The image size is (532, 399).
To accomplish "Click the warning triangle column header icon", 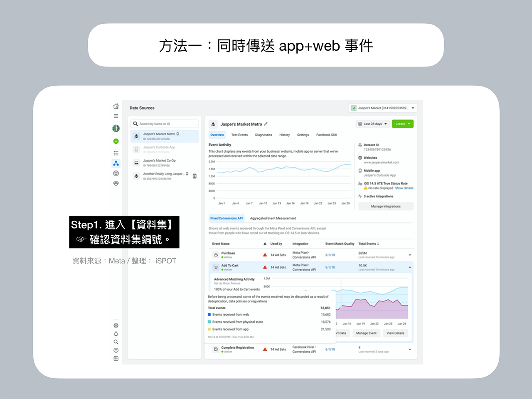I will coord(265,244).
